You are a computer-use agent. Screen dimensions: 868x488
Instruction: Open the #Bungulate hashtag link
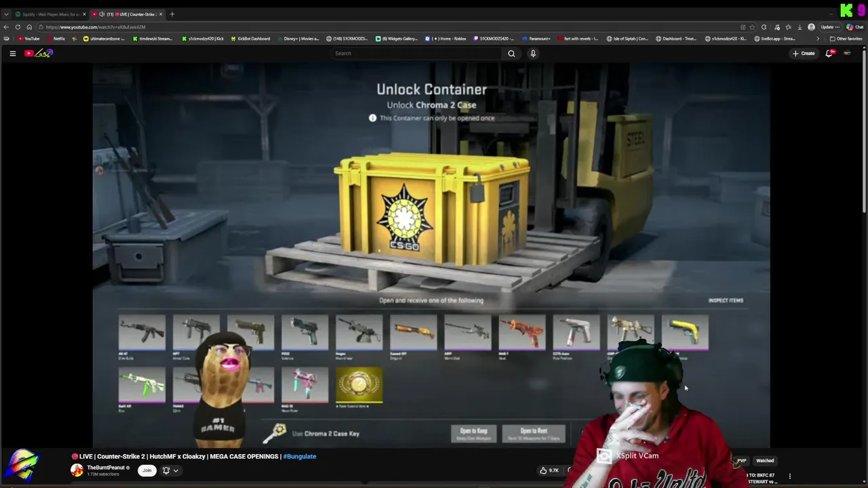coord(300,456)
